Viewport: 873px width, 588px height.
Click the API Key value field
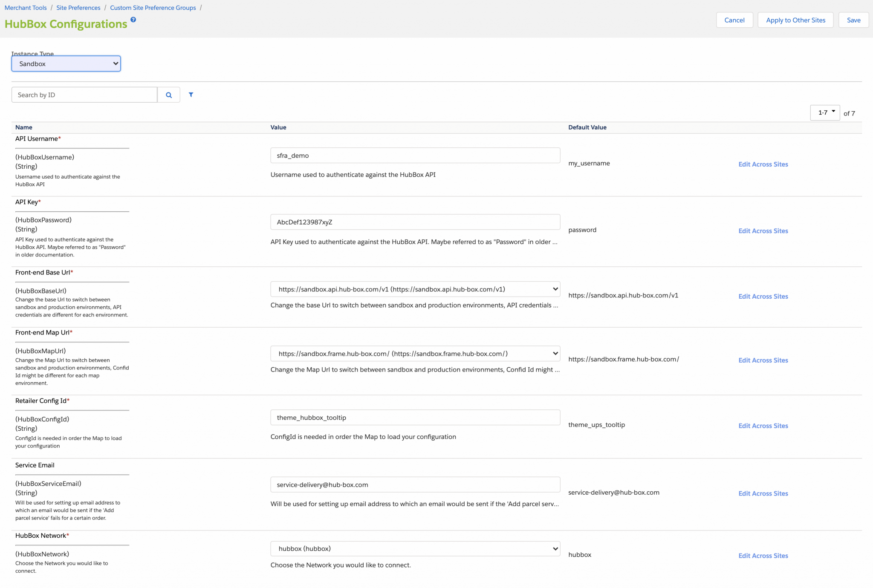coord(415,222)
